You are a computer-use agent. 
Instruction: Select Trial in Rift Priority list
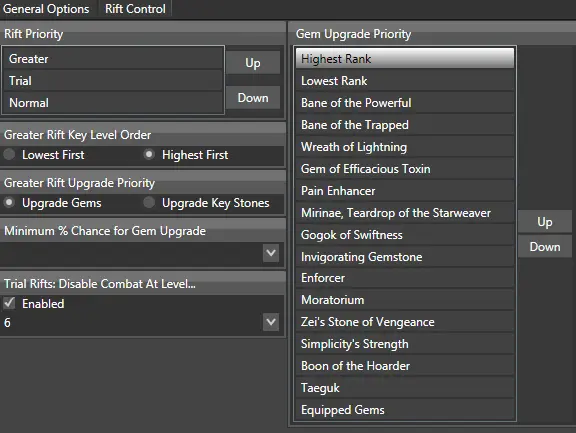113,81
